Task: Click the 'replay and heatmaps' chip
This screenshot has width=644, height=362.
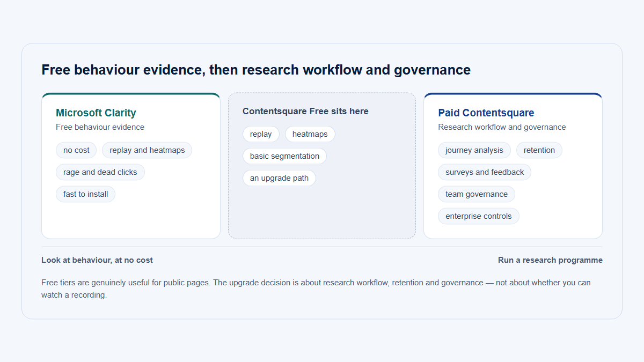Action: pyautogui.click(x=147, y=150)
